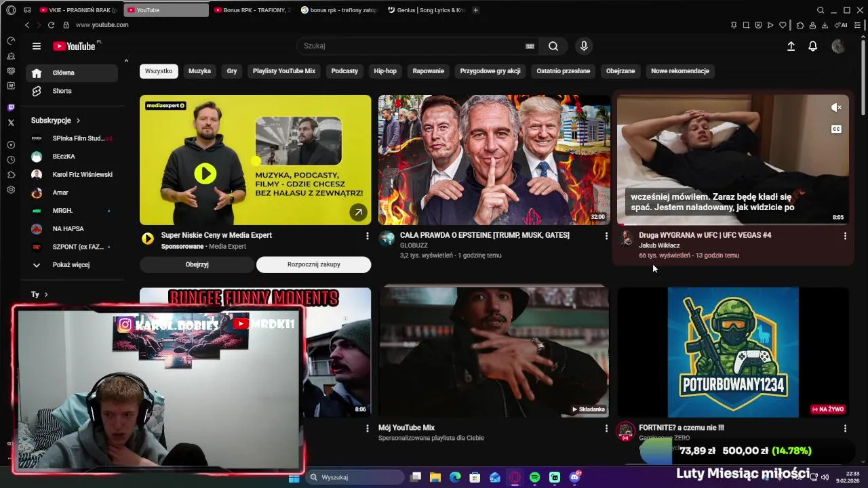
Task: Click the Rozpocznij zakupy button
Action: [x=313, y=265]
